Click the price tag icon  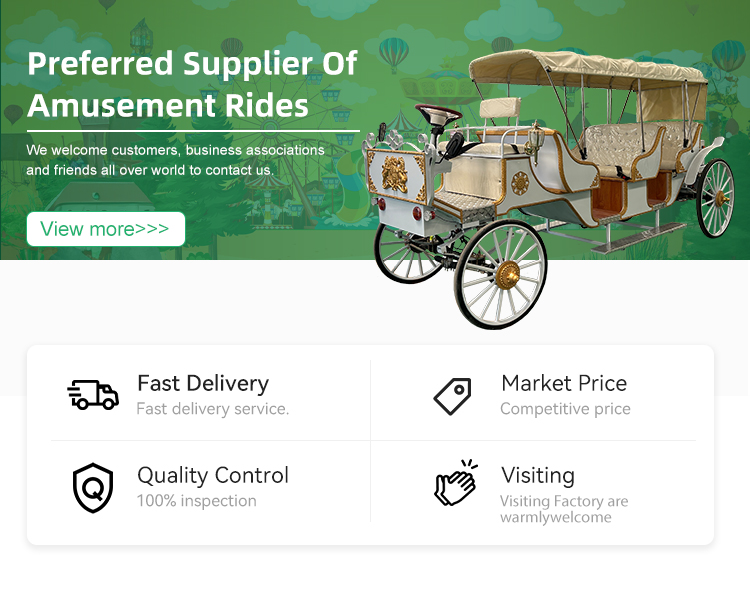pos(452,396)
